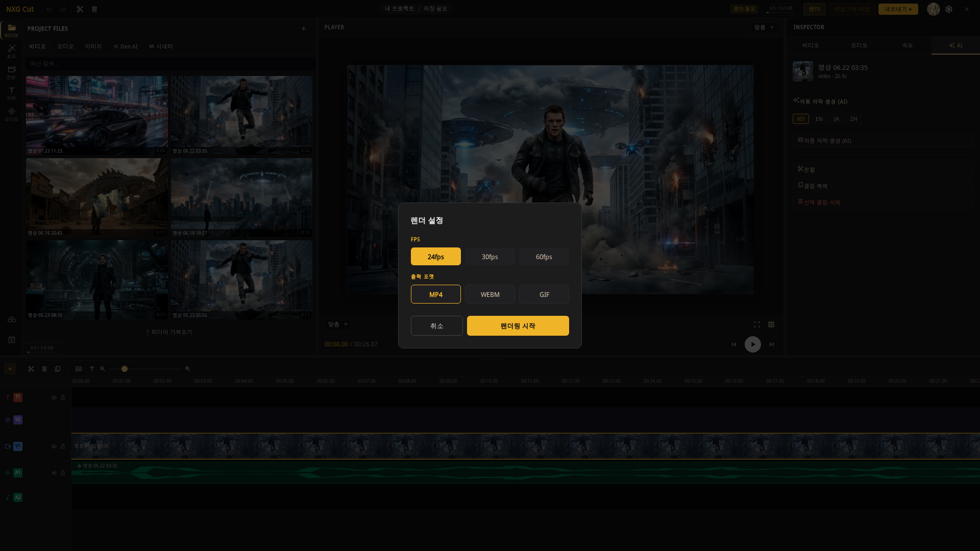Image resolution: width=980 pixels, height=551 pixels.
Task: Click the 미디어 가져오기 import button
Action: click(169, 332)
